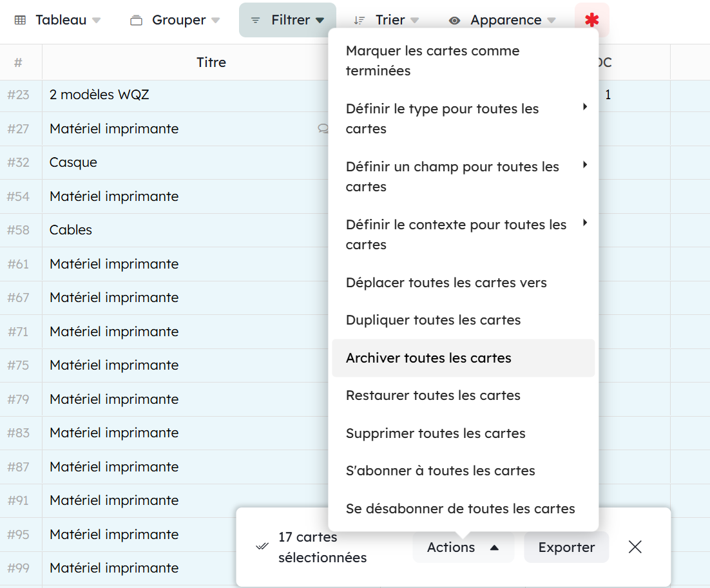The image size is (710, 588).
Task: Click the Titre column header
Action: [211, 62]
